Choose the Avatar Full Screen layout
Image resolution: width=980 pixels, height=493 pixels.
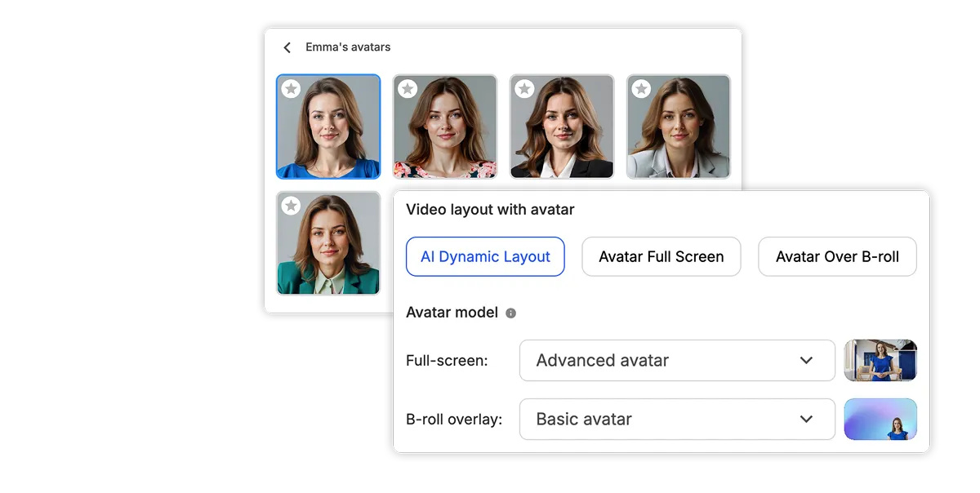pyautogui.click(x=661, y=256)
